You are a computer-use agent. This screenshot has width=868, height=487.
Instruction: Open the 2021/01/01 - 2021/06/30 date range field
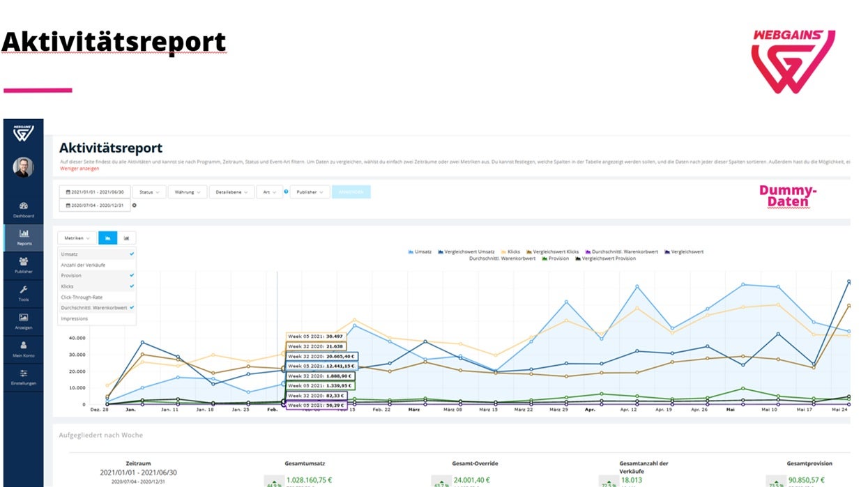tap(95, 192)
